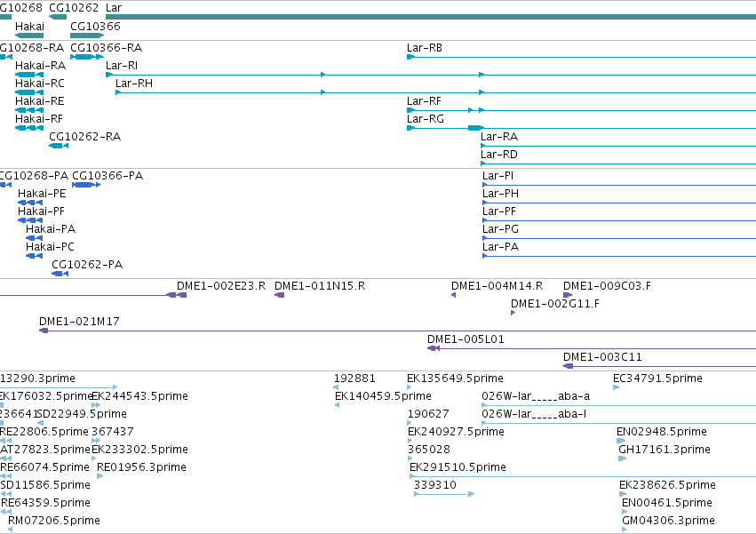Click the 339310 feature

pyautogui.click(x=435, y=485)
